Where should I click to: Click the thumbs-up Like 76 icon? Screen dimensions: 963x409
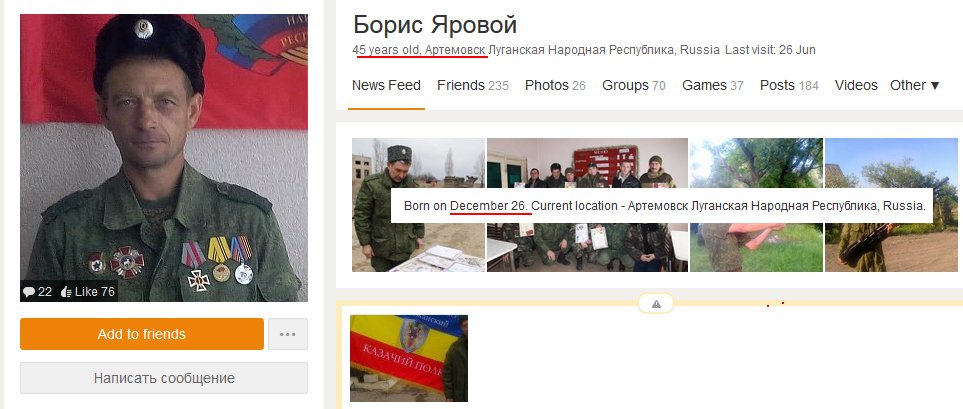66,292
